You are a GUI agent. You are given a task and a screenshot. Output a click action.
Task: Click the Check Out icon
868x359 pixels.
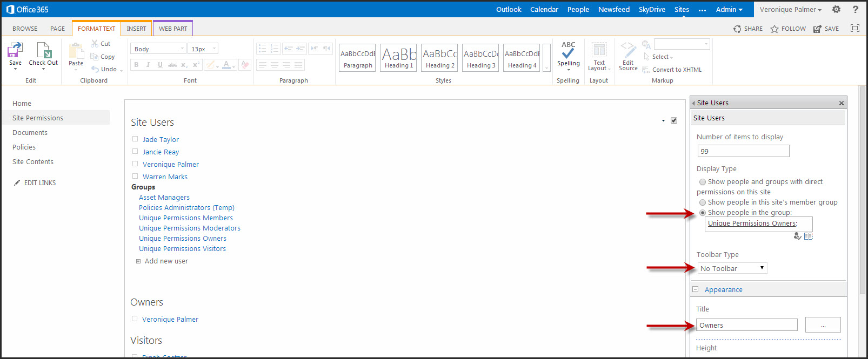[43, 51]
